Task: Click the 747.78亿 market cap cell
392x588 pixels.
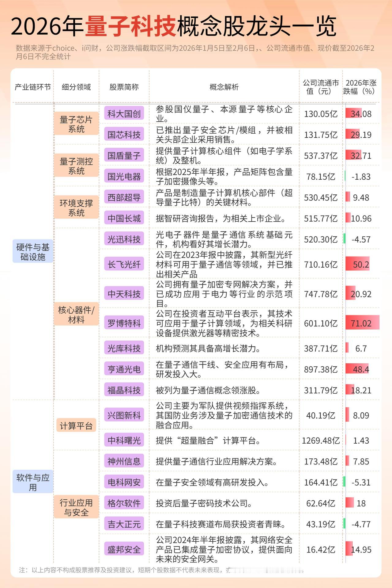Action: [321, 294]
